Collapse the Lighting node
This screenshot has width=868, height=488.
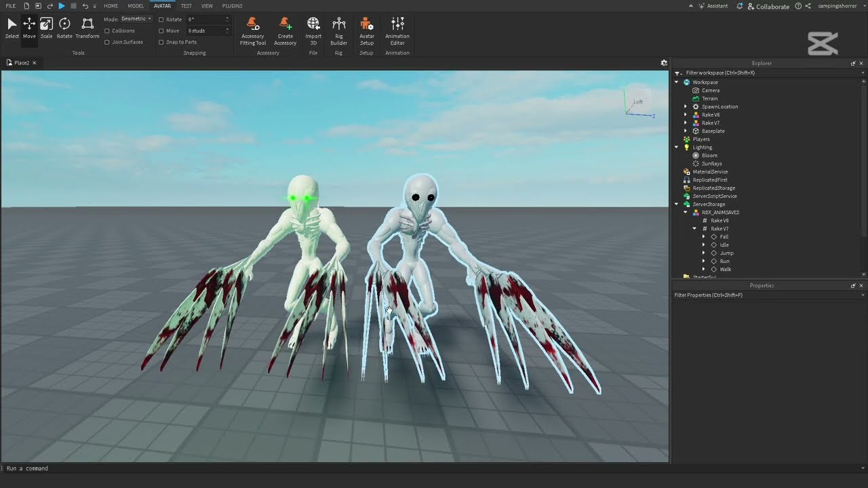click(x=676, y=147)
